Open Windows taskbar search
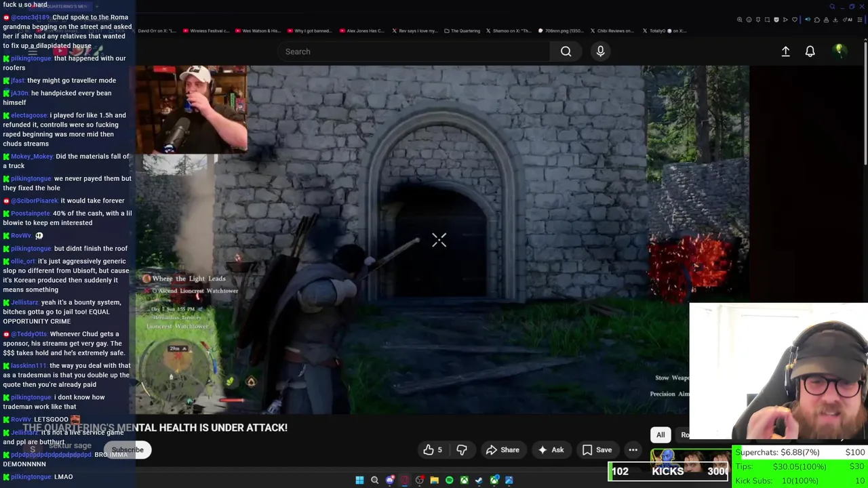 click(x=374, y=480)
